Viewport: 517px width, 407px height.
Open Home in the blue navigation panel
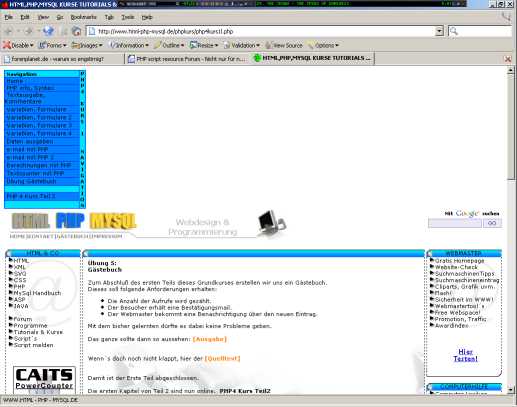[15, 81]
